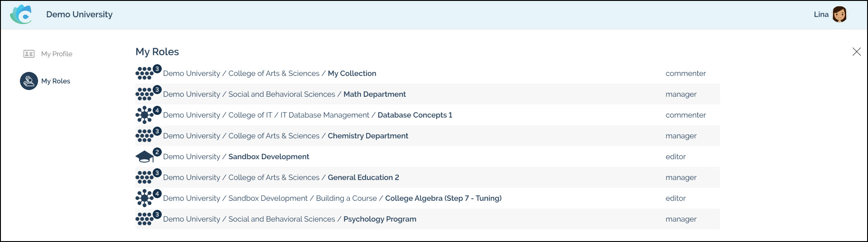Select the My Roles menu item
The height and width of the screenshot is (242, 868).
[56, 81]
